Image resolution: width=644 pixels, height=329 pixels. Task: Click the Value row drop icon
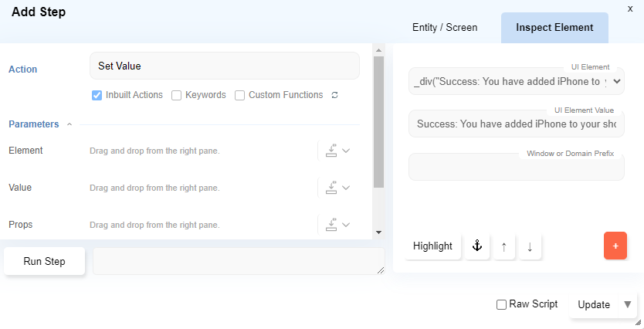click(332, 188)
